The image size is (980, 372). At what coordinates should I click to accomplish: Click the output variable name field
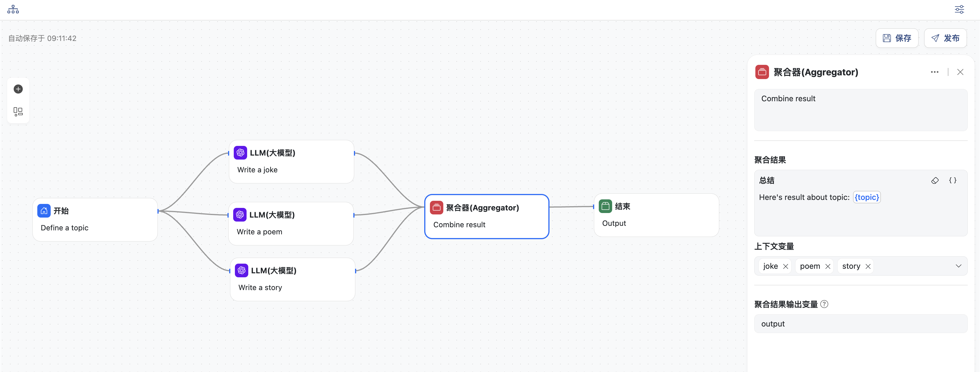coord(860,324)
